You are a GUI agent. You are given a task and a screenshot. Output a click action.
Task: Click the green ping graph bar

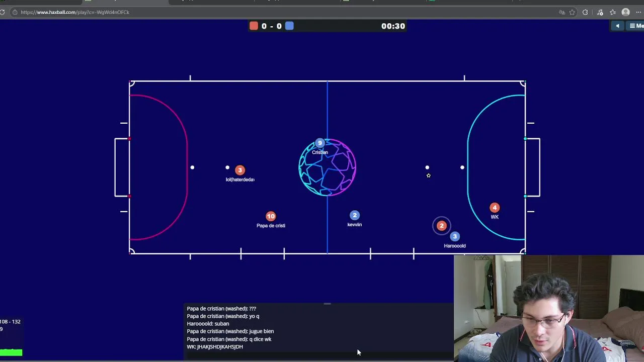[11, 352]
